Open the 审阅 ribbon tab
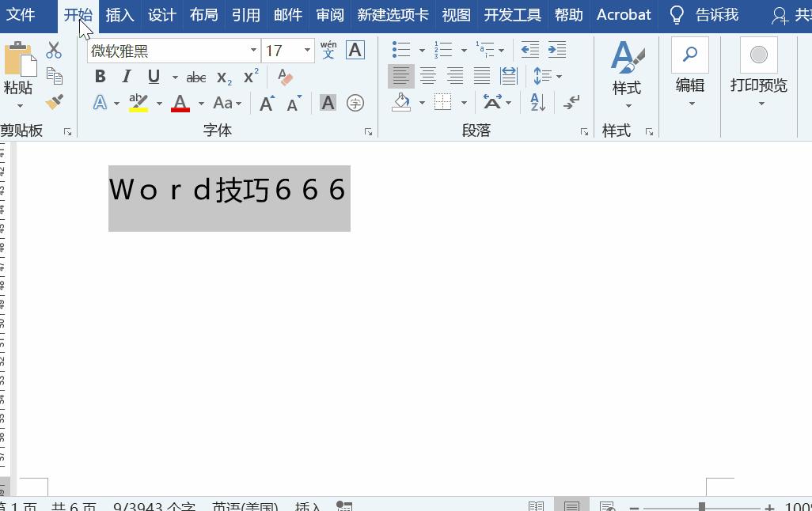Viewport: 812px width, 511px height. [x=329, y=14]
